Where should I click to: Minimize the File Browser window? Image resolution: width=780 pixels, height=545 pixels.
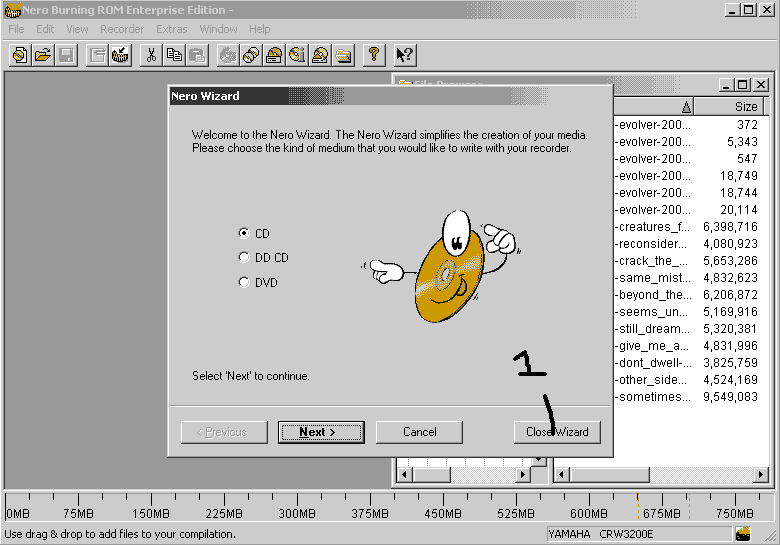tap(726, 85)
